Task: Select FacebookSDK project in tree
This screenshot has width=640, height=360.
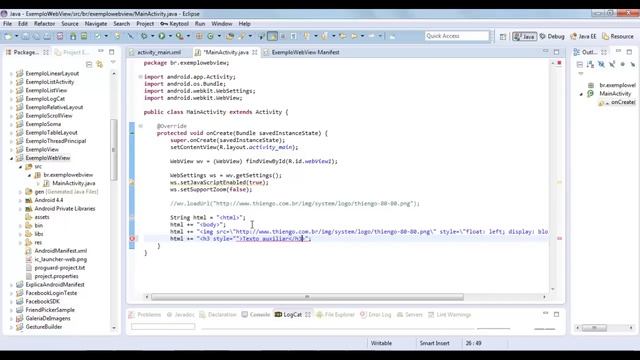Action: click(x=42, y=302)
